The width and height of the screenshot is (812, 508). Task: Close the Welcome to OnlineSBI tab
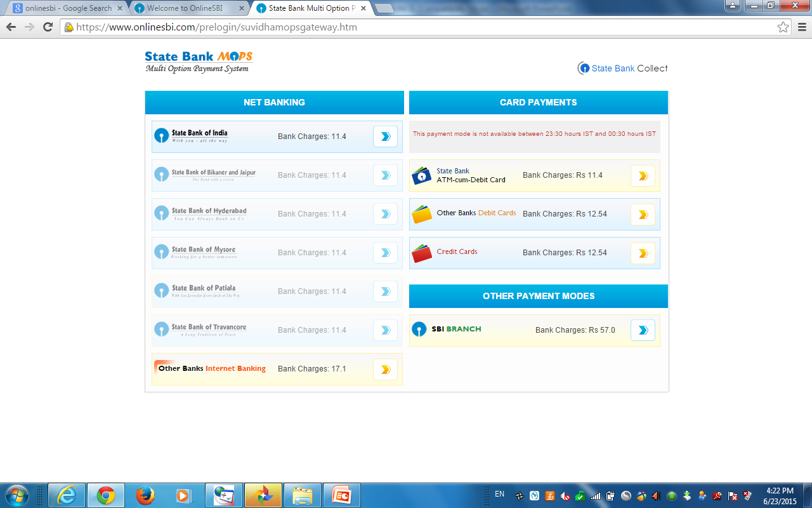[x=242, y=8]
